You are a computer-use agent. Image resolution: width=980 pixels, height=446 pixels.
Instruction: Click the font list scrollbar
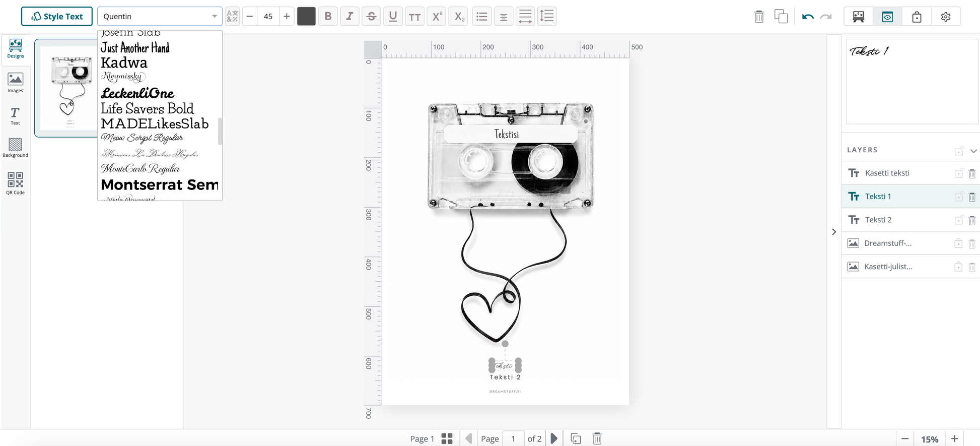point(220,131)
